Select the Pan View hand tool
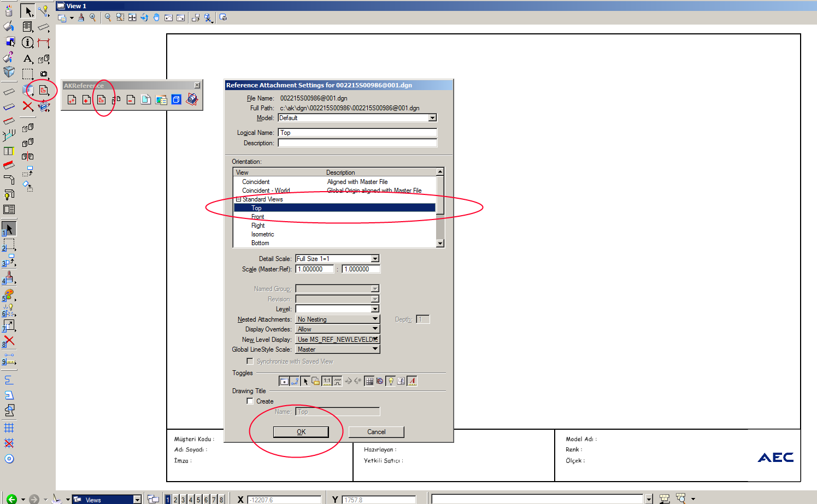Screen dimensions: 817x504 coord(156,17)
